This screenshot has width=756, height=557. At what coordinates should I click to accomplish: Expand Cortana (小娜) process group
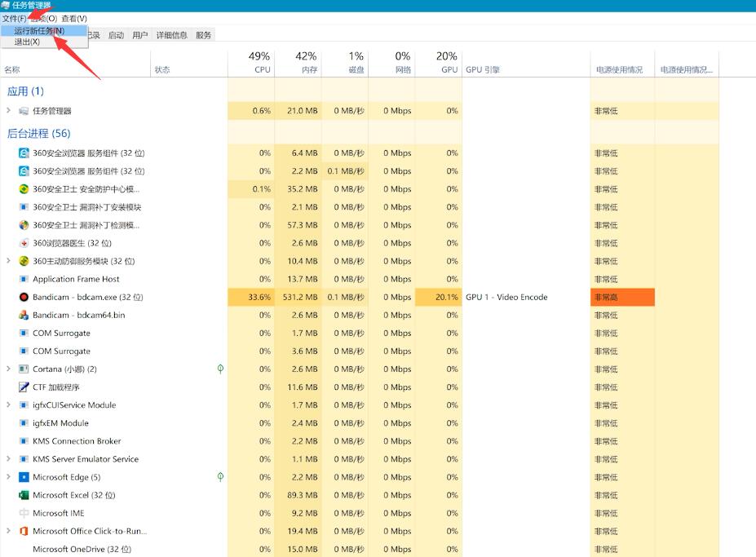(8, 369)
